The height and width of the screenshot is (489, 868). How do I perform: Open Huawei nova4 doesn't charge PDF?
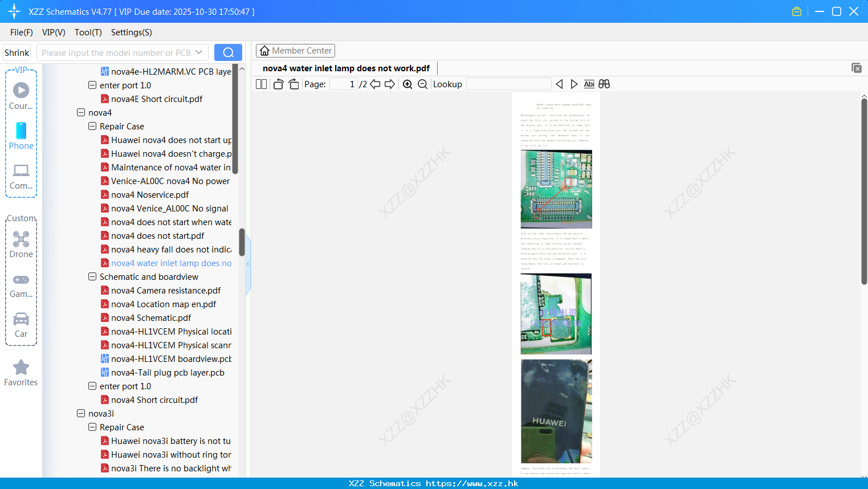tap(171, 153)
